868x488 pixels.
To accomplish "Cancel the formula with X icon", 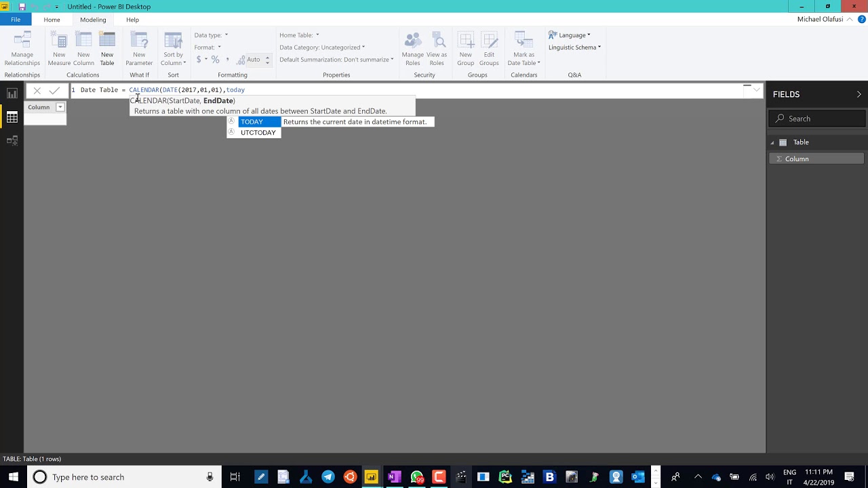I will [x=37, y=90].
